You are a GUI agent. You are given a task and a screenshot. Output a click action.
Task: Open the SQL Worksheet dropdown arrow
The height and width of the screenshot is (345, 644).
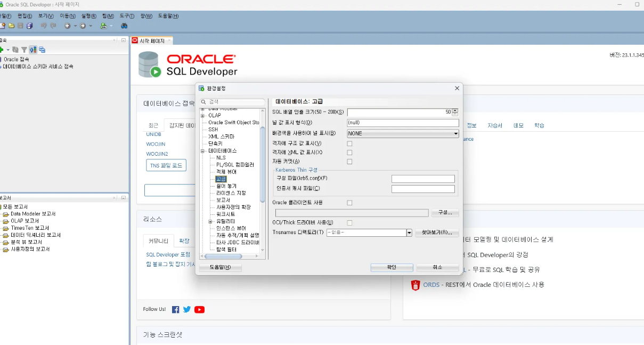click(x=111, y=26)
